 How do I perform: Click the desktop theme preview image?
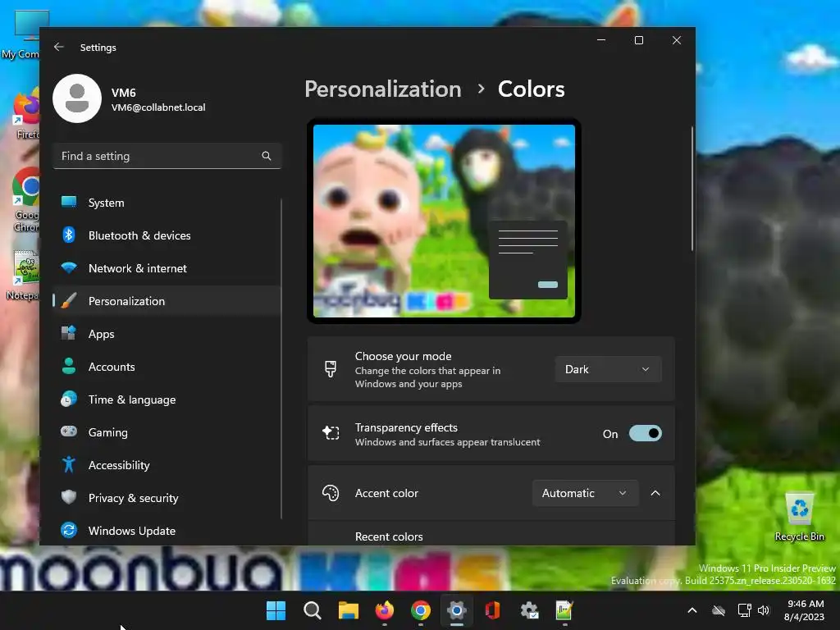[x=444, y=221]
